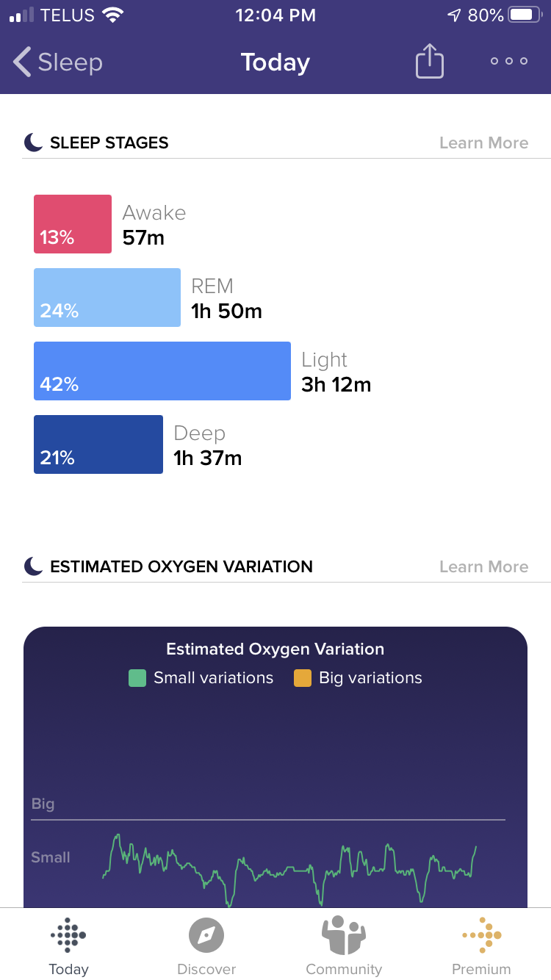Open the three-dot more options menu

509,62
